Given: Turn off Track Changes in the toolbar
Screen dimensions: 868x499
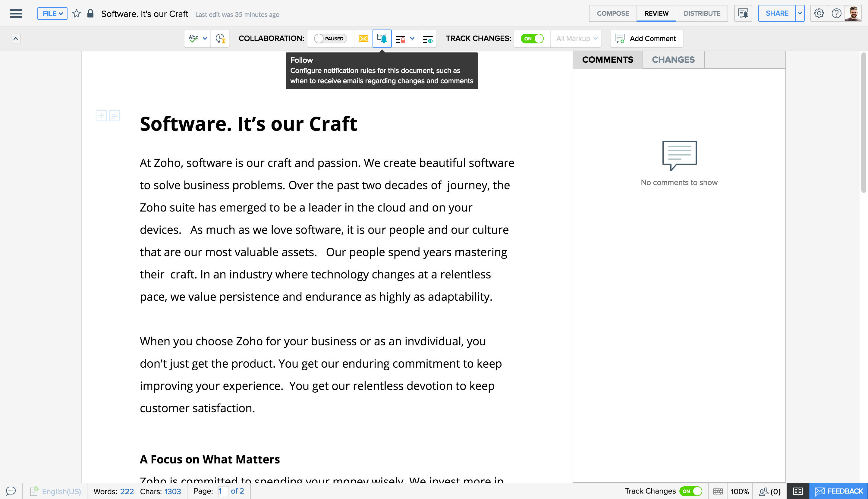Looking at the screenshot, I should tap(532, 38).
